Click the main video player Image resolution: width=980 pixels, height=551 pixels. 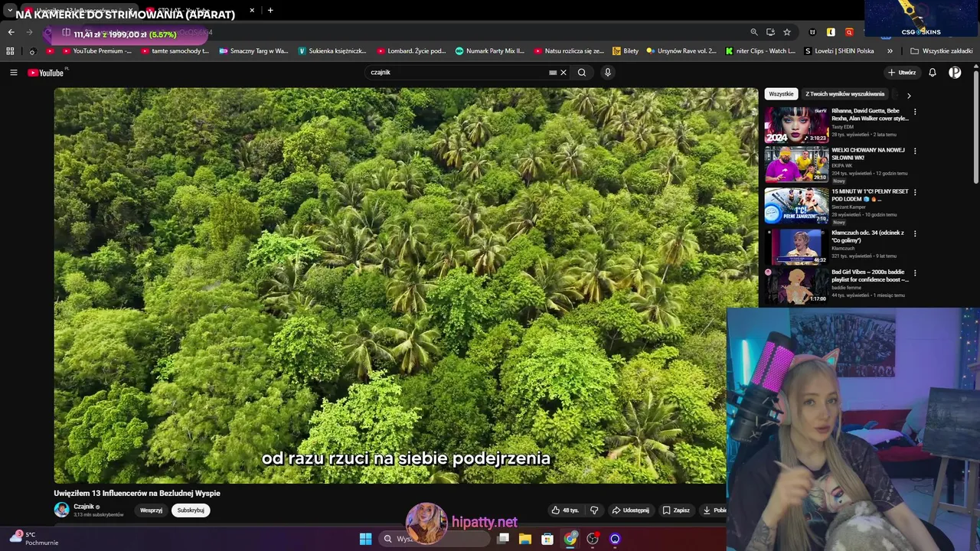406,285
